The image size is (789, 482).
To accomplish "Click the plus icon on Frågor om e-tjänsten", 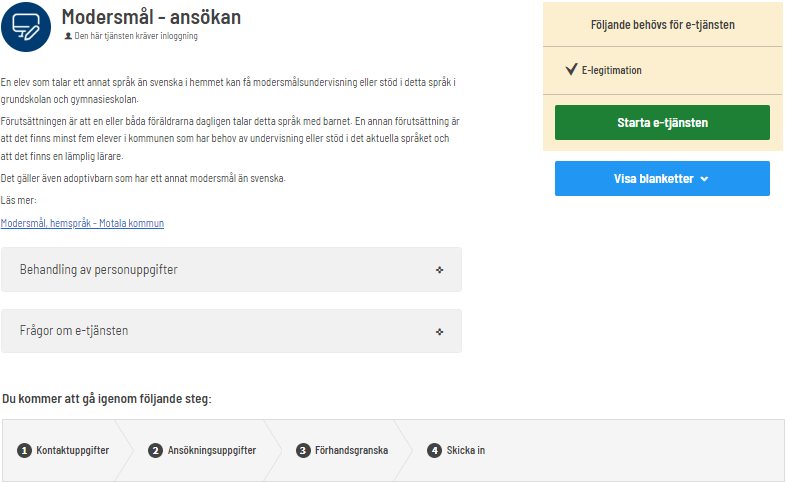I will (x=439, y=331).
